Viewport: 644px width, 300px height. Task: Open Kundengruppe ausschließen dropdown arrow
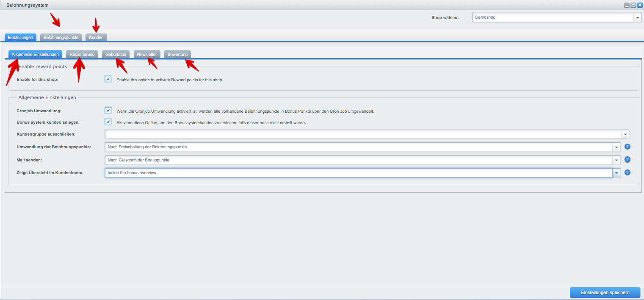coord(625,134)
